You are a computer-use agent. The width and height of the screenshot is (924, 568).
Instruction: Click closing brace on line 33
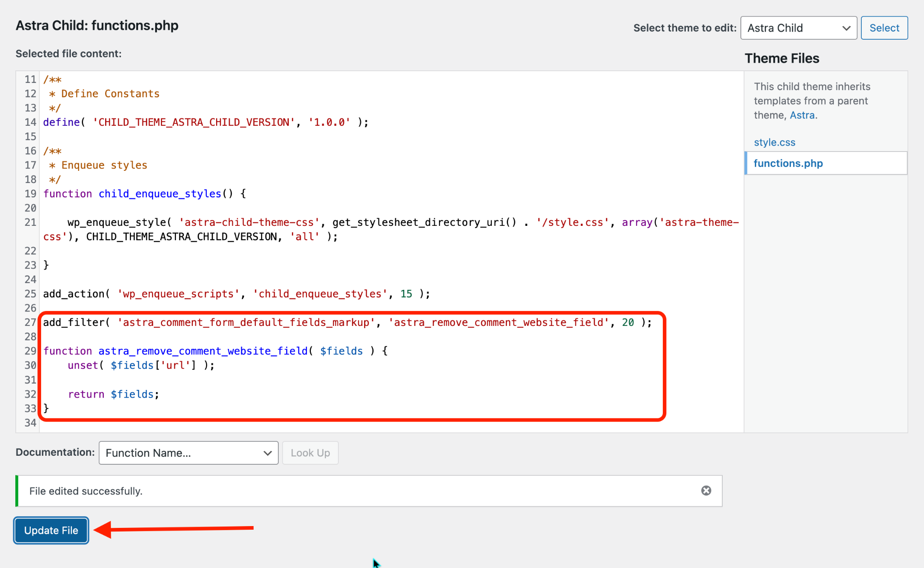[x=46, y=408]
